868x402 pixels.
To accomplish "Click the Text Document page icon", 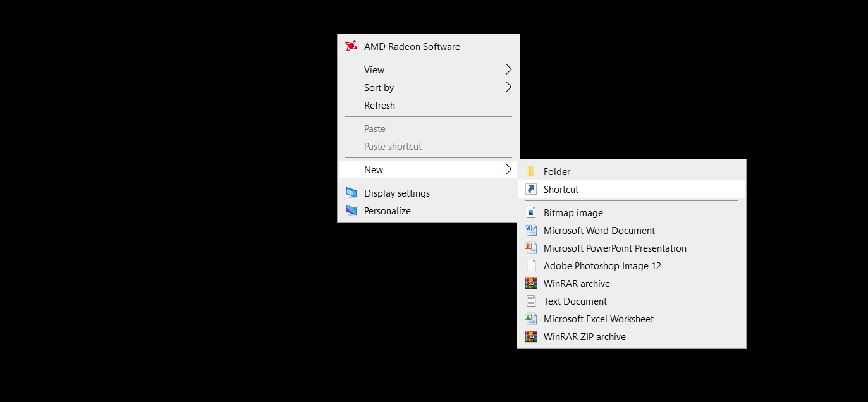I will [531, 301].
